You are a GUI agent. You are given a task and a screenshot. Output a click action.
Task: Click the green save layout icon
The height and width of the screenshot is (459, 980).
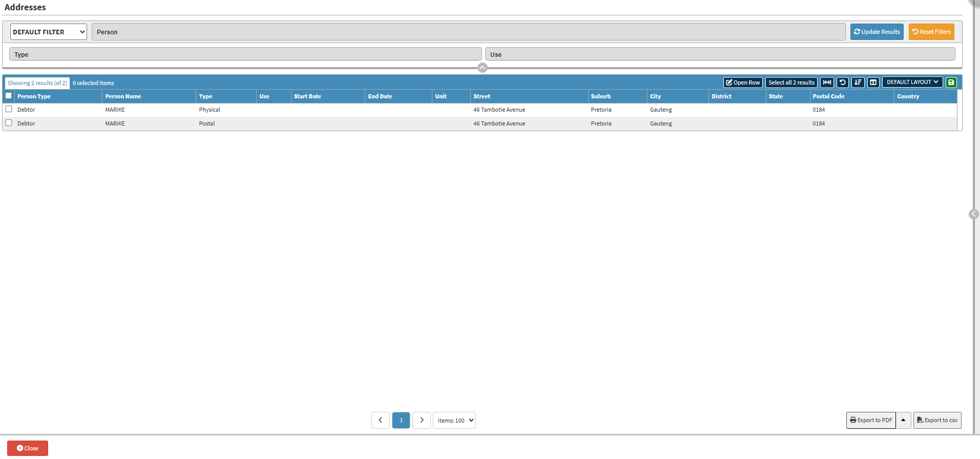[951, 82]
